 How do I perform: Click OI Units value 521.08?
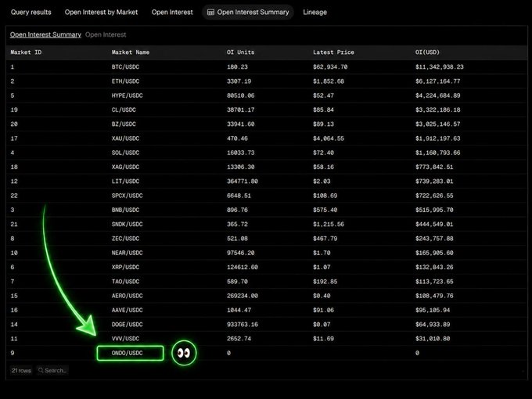(237, 239)
